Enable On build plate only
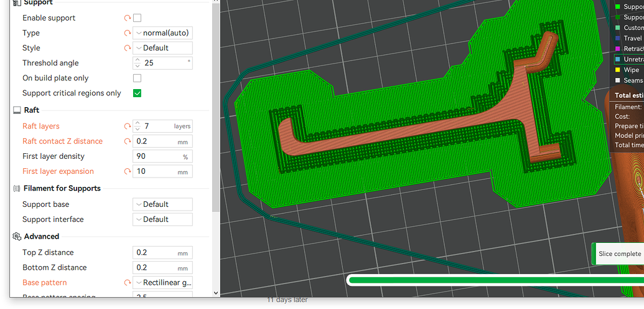 coord(137,78)
